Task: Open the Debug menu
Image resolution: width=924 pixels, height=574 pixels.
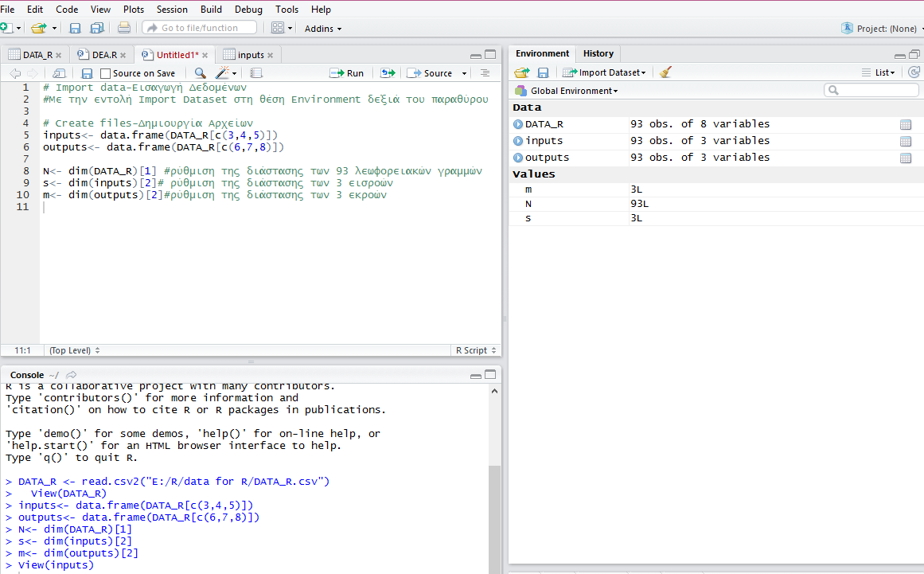Action: (248, 10)
